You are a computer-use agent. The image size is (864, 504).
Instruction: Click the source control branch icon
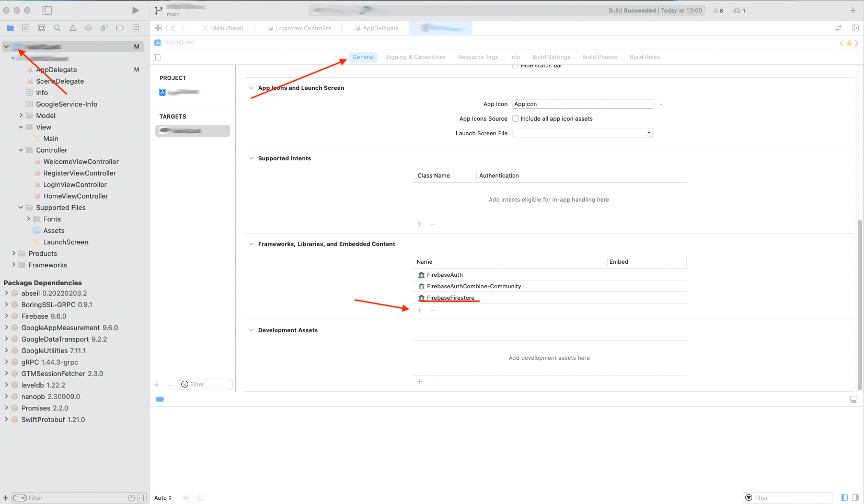pyautogui.click(x=158, y=10)
